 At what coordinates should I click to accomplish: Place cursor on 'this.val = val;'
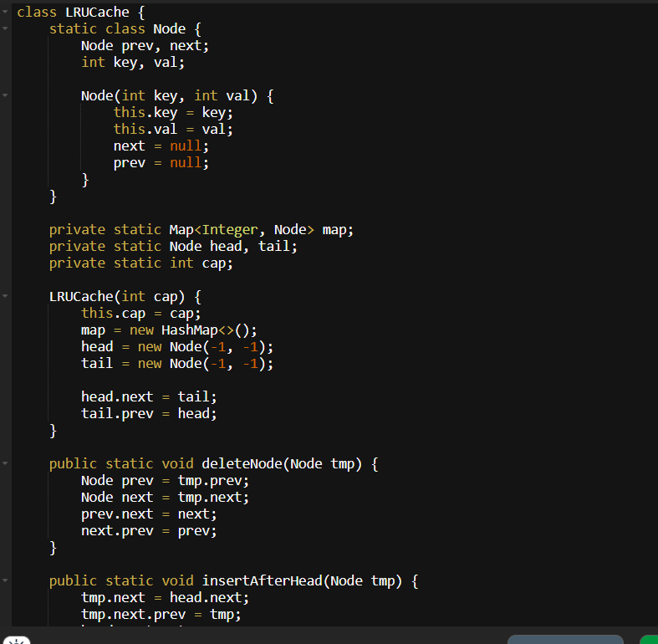click(173, 130)
